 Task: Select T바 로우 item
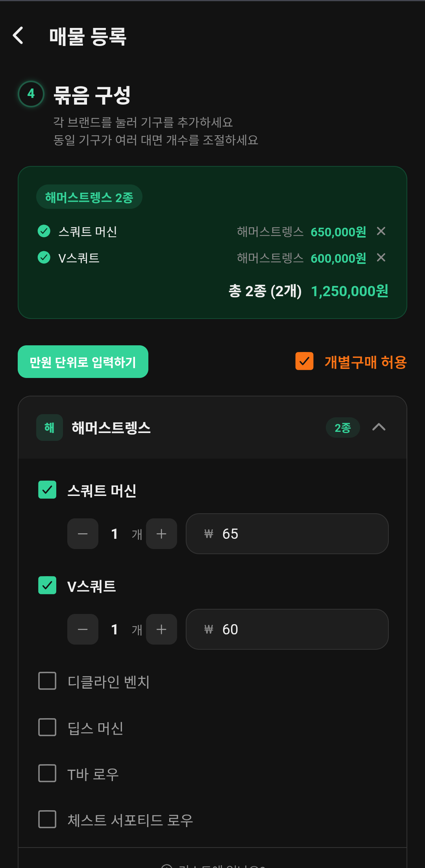pos(47,774)
